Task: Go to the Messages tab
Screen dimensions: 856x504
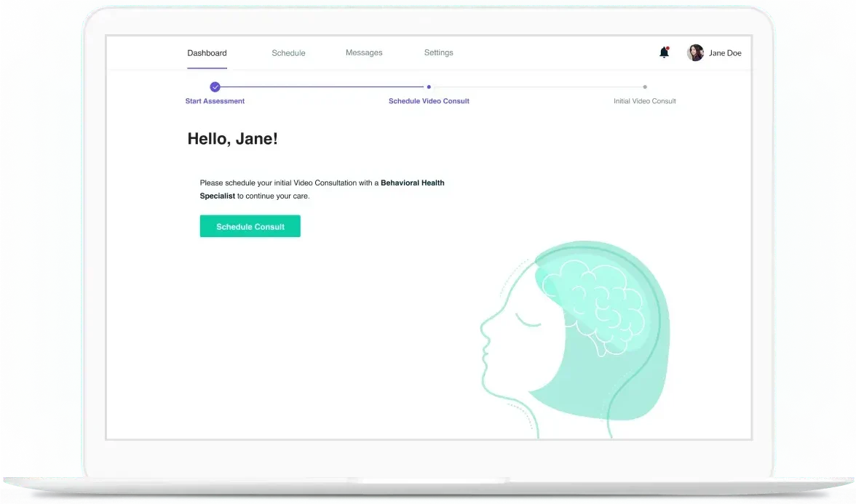Action: pyautogui.click(x=364, y=53)
